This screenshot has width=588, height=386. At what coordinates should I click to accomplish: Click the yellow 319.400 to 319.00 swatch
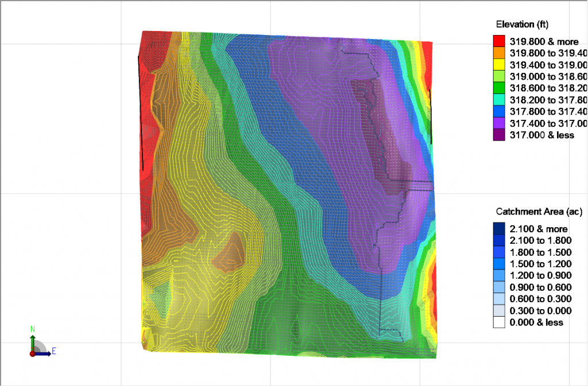[499, 64]
